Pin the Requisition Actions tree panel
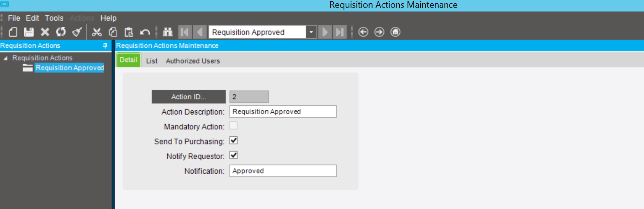Screen dimensions: 644x209 point(105,46)
